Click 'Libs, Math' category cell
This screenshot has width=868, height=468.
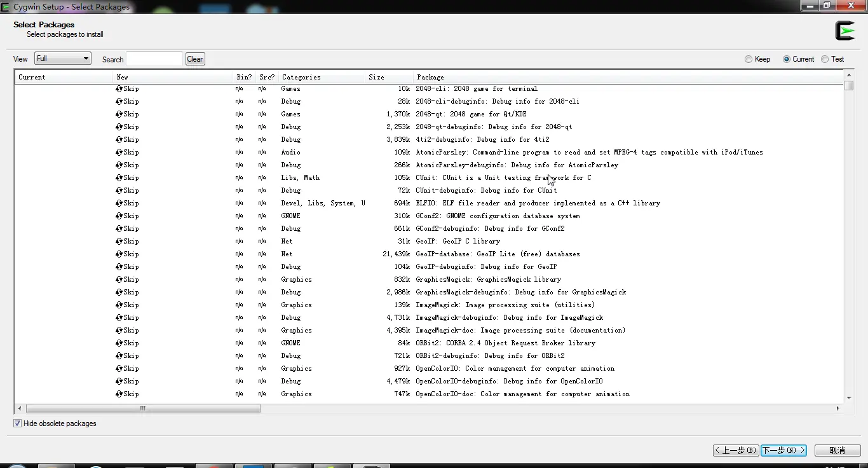[x=300, y=178]
